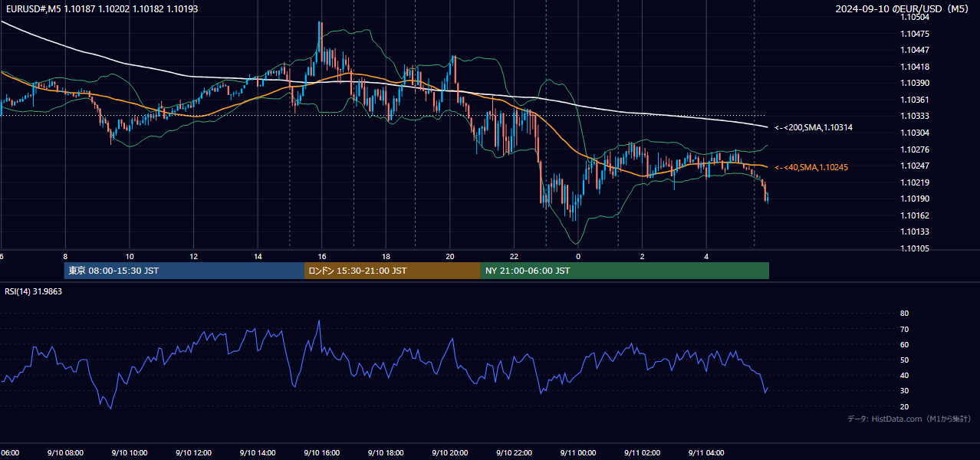The image size is (980, 460).
Task: Click the ロンドン 15:30-21:00 JST session bar
Action: coord(393,271)
